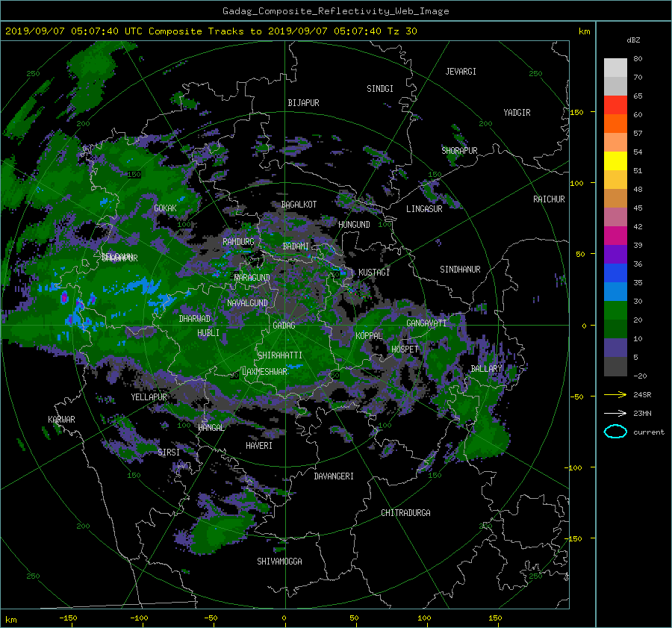
Task: Click the dBZ heading above the color scale
Action: (x=633, y=40)
